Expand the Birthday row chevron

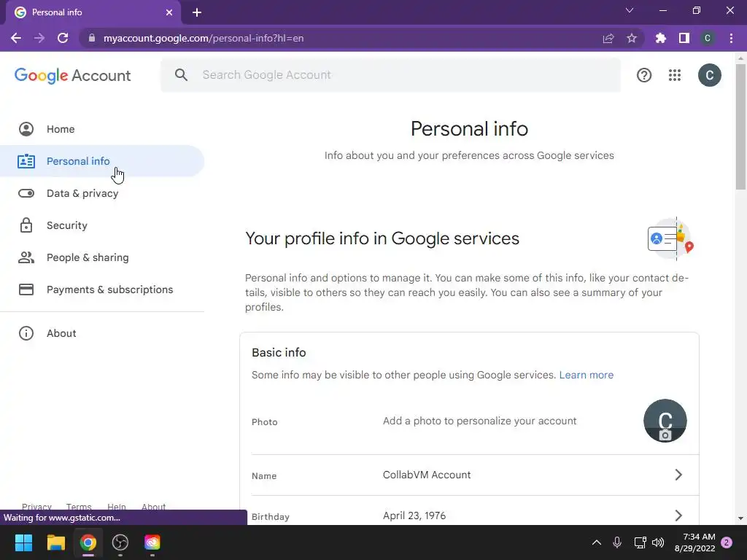tap(678, 516)
